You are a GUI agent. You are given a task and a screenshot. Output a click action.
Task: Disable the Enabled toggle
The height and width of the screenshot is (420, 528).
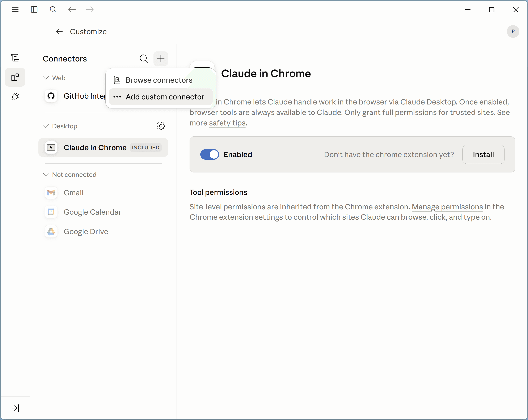click(x=210, y=154)
